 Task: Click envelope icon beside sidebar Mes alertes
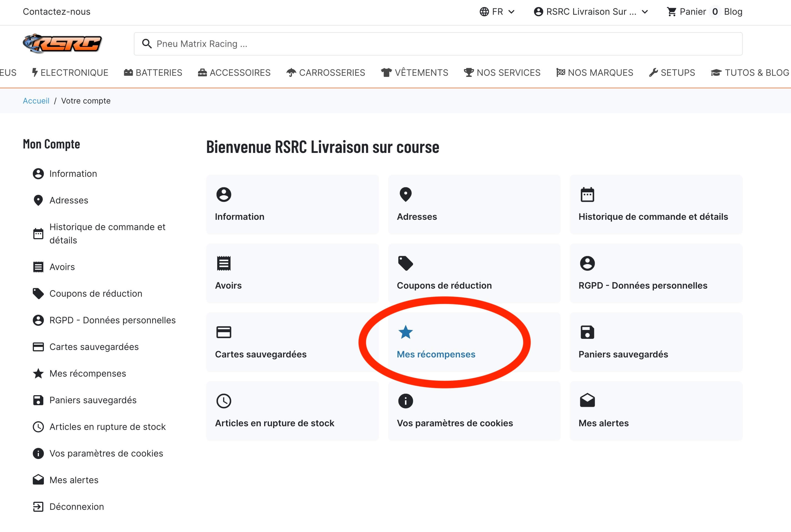click(x=38, y=480)
